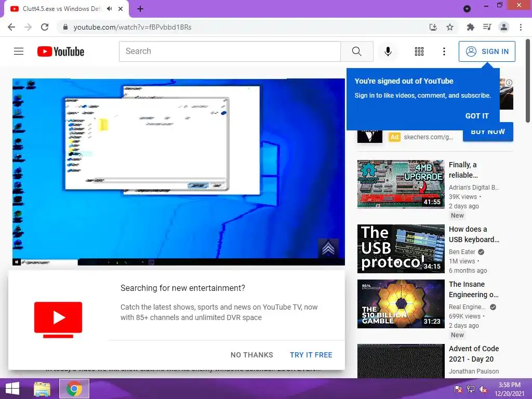Open a new browser tab

140,9
